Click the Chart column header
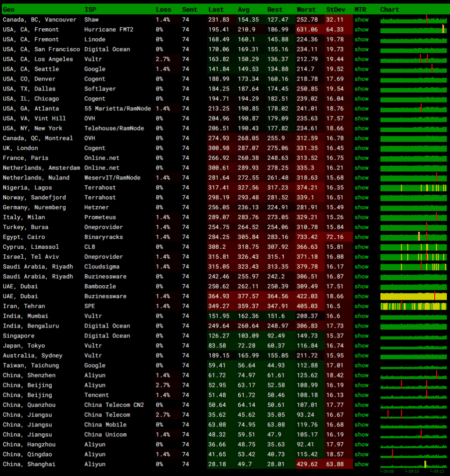Screen dimensions: 450x476 pos(389,9)
